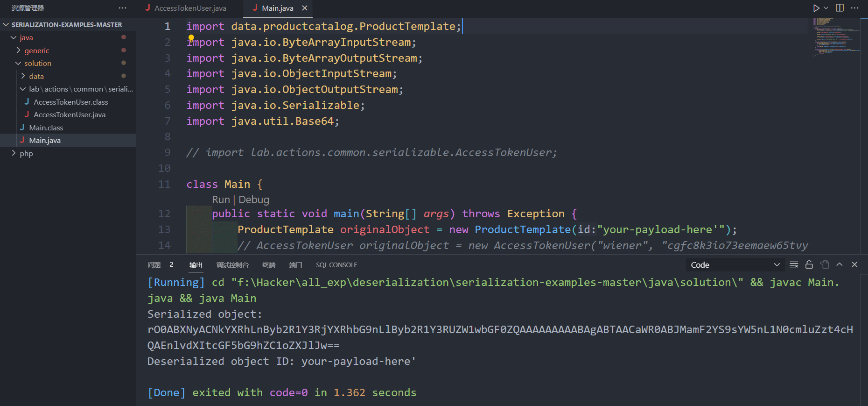Viewport: 868px width, 406px height.
Task: Close the bottom output panel
Action: click(855, 264)
